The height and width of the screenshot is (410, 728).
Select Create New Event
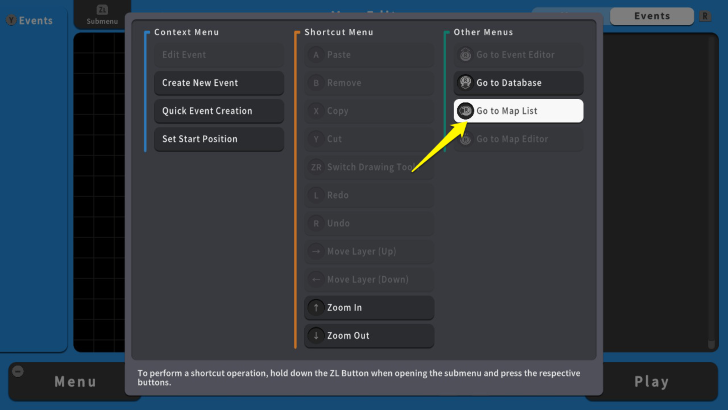218,83
